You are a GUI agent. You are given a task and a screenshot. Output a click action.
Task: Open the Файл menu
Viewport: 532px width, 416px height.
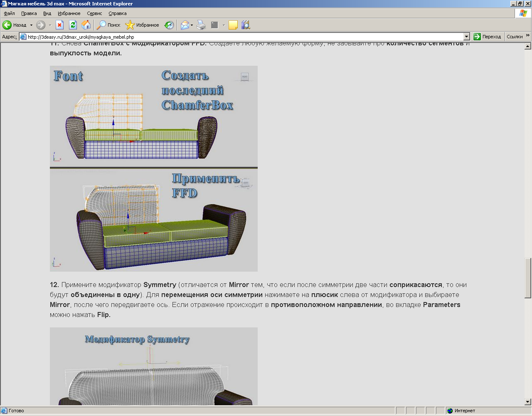9,13
